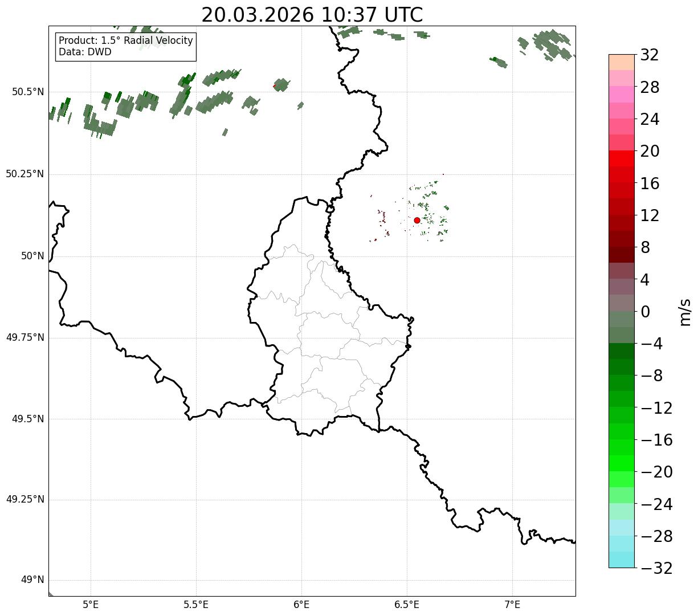Click the 50.5°N latitude tick label
The image size is (698, 616).
point(27,92)
